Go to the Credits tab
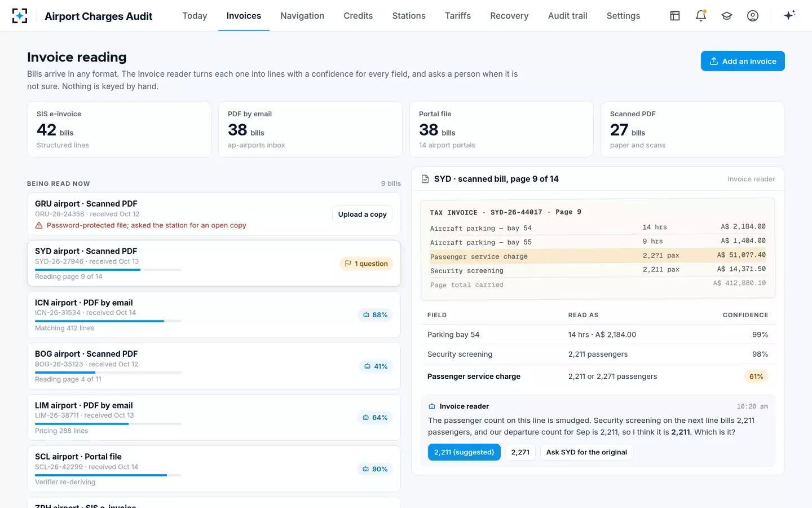Image resolution: width=812 pixels, height=508 pixels. point(358,16)
